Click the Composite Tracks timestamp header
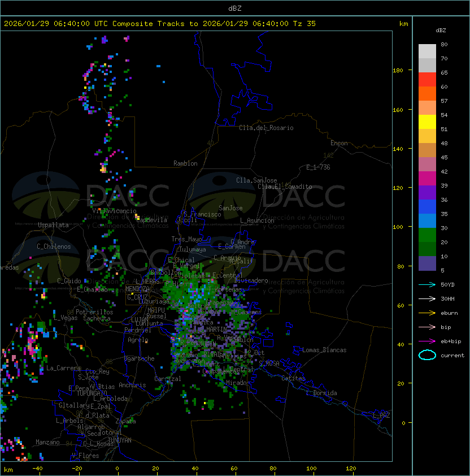The image size is (470, 476). [160, 24]
